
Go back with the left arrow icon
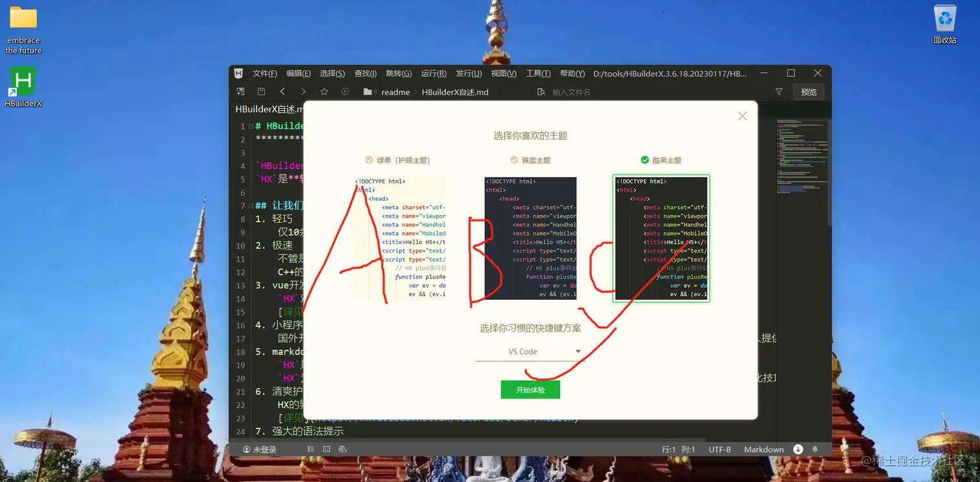[283, 92]
